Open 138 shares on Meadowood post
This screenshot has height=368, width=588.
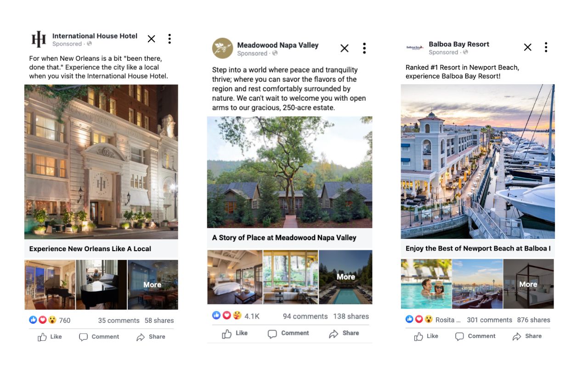click(x=351, y=316)
